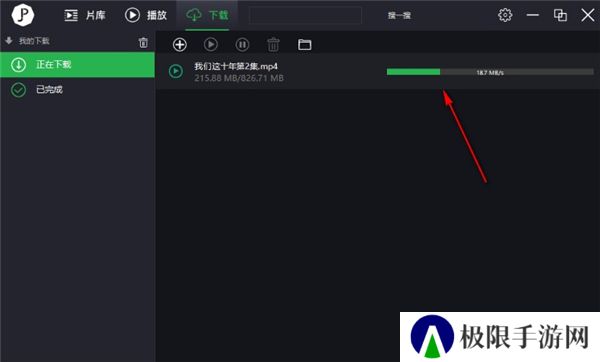Open settings gear icon
Screen dimensions: 600x362
[505, 15]
